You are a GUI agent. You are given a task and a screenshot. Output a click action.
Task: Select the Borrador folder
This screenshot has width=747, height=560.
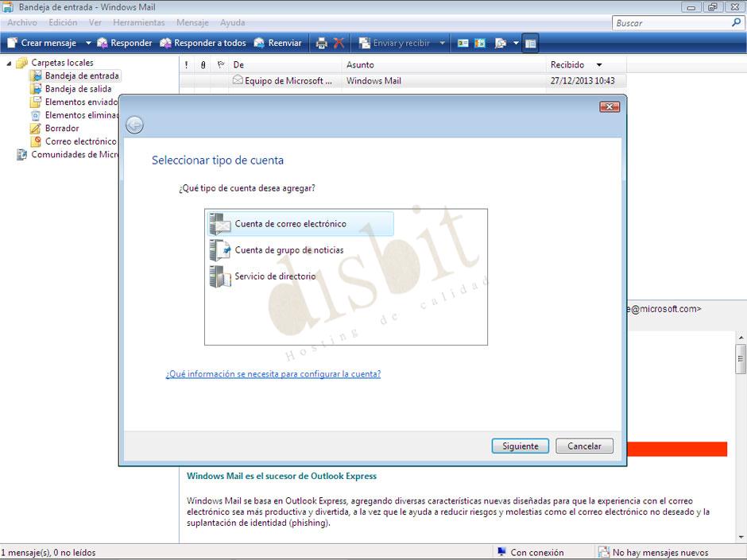coord(61,128)
